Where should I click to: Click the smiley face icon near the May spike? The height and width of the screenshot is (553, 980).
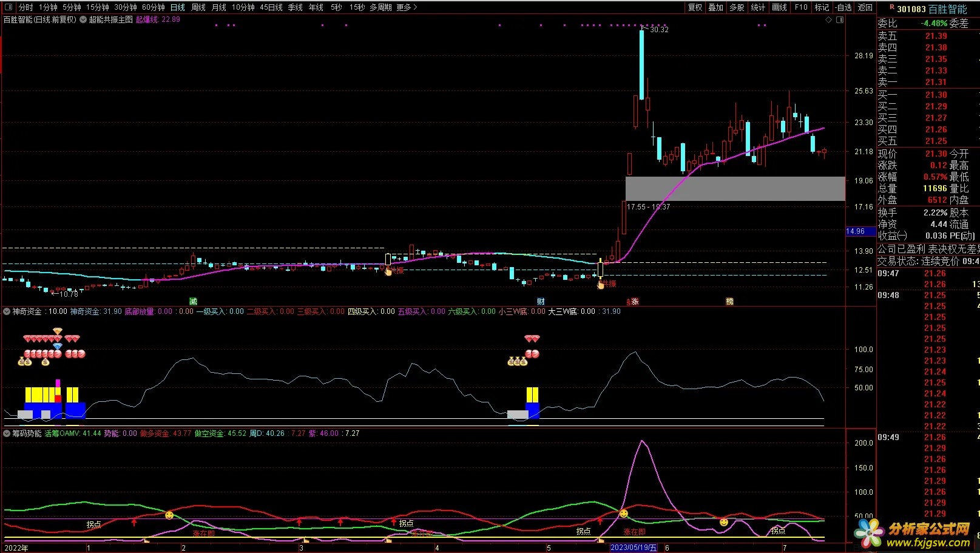pyautogui.click(x=624, y=514)
